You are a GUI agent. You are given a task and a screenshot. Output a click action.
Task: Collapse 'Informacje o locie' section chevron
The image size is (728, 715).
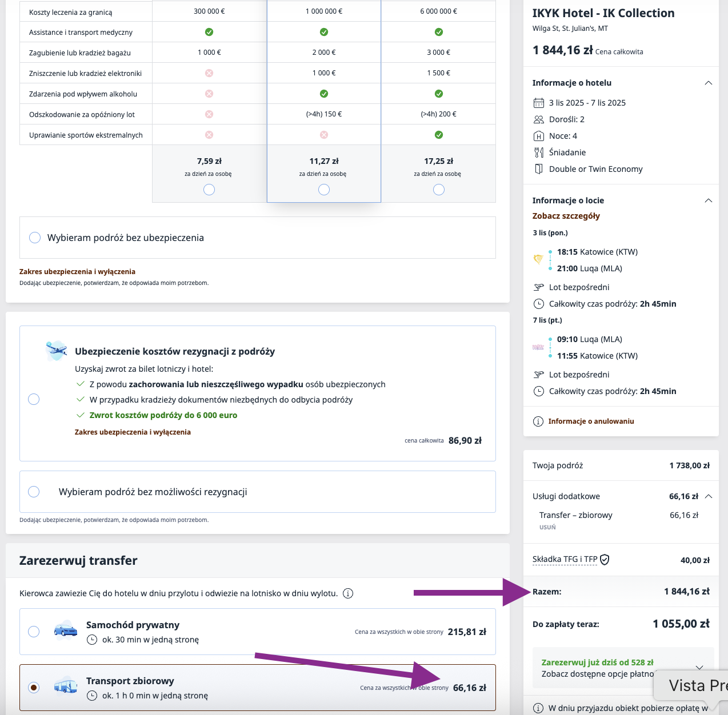tap(709, 200)
